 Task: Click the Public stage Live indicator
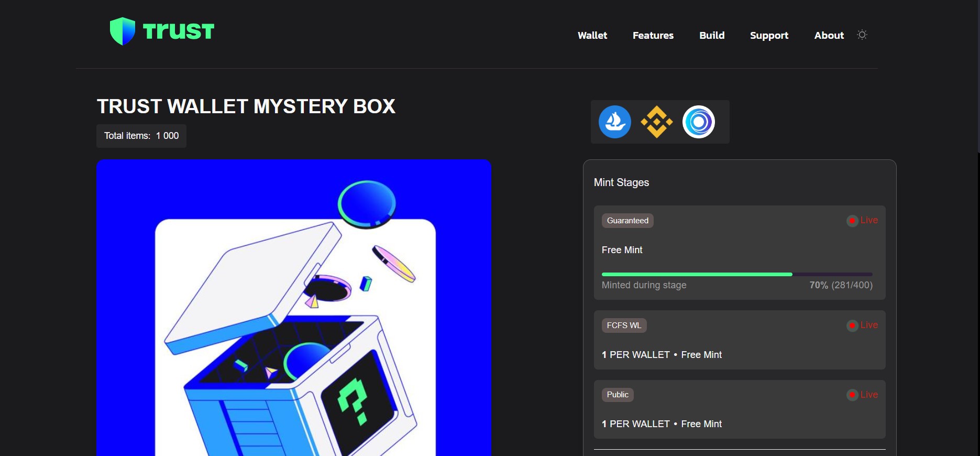click(862, 395)
